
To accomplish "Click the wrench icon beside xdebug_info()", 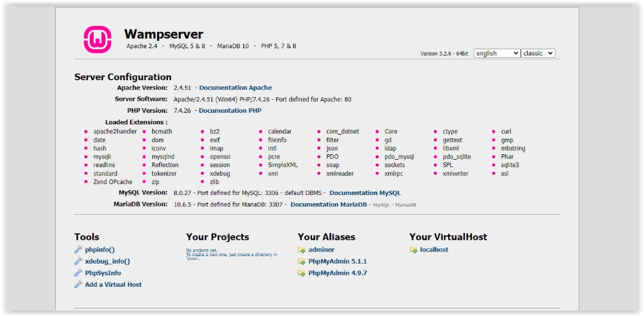I will pos(78,261).
